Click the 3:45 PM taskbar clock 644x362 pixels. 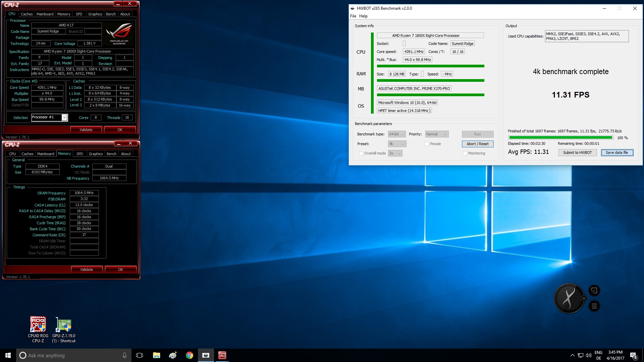point(615,355)
